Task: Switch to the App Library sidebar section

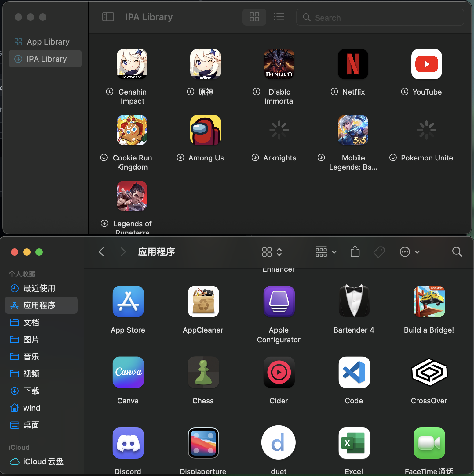Action: tap(45, 41)
